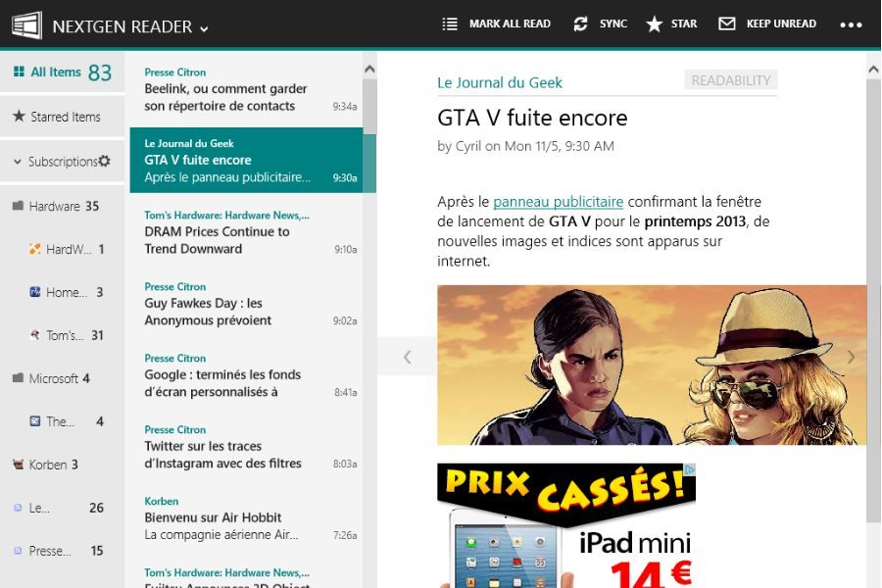
Task: Select the Korben feed icon
Action: pyautogui.click(x=18, y=465)
